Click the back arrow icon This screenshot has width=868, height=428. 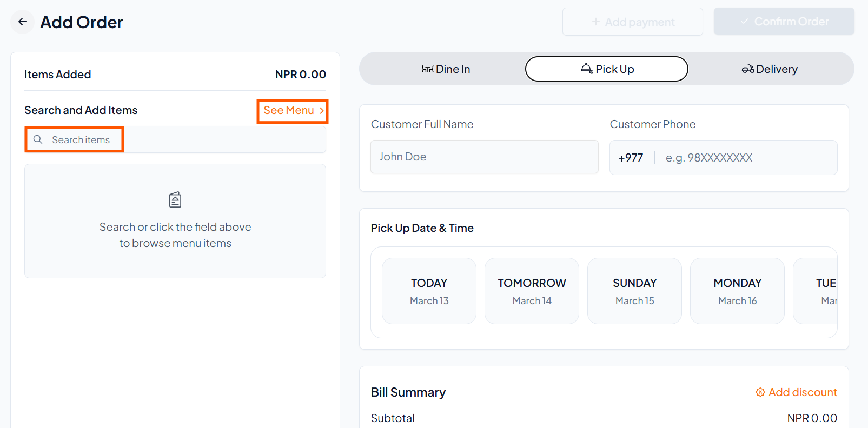(23, 22)
